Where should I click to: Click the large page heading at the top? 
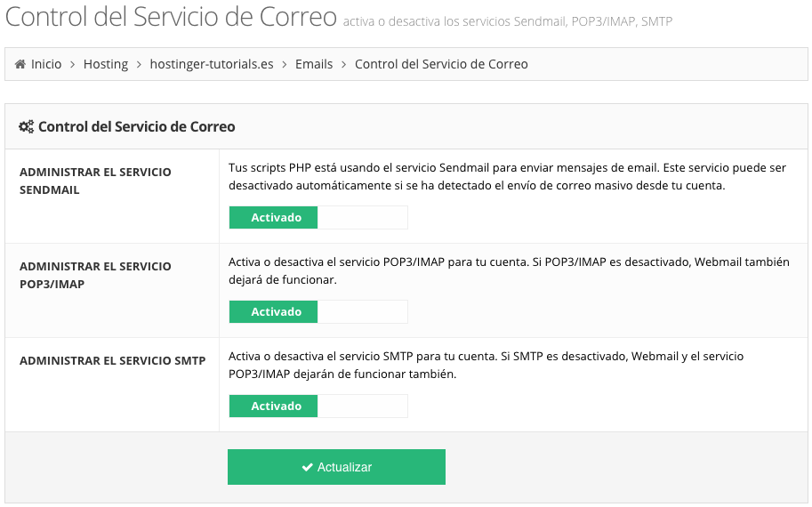pos(172,18)
